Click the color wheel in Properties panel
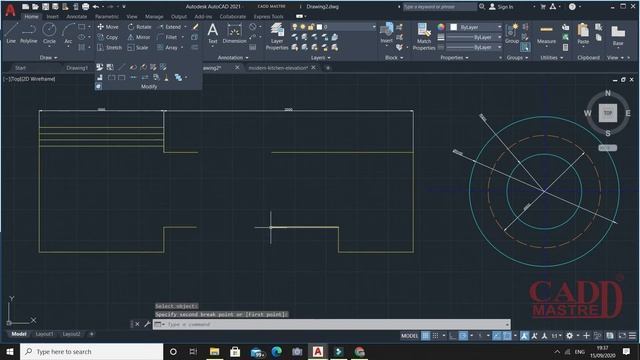Viewport: 640px width, 360px height. pyautogui.click(x=441, y=27)
